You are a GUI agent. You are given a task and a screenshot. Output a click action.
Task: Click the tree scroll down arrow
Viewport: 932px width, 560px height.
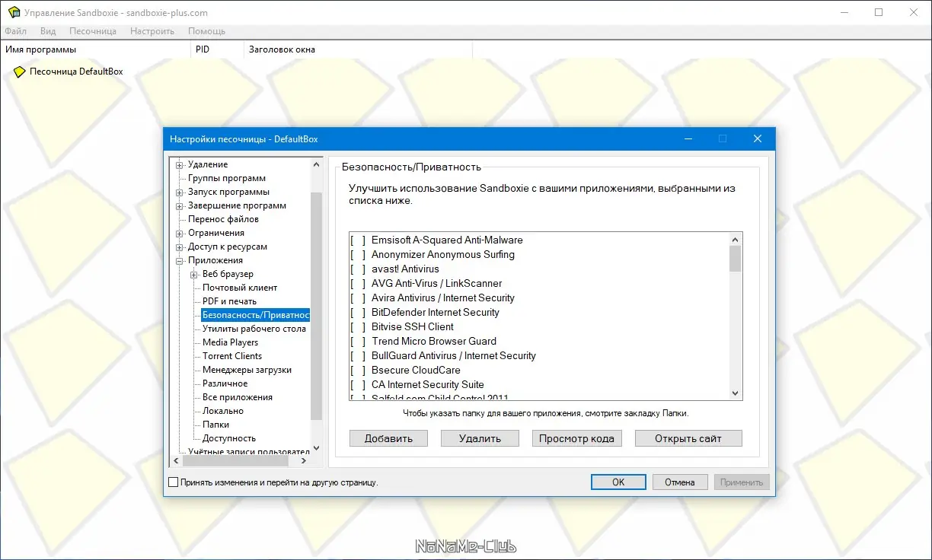317,447
